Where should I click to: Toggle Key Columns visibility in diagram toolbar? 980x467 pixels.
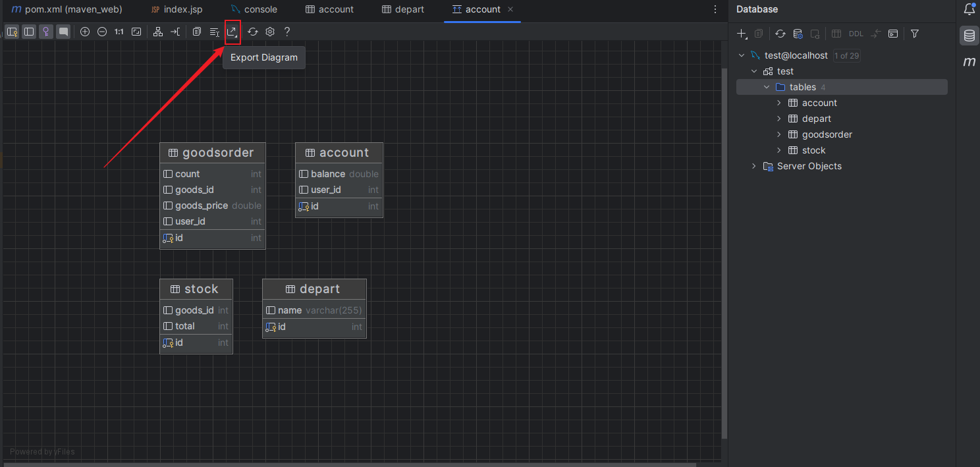[12, 32]
